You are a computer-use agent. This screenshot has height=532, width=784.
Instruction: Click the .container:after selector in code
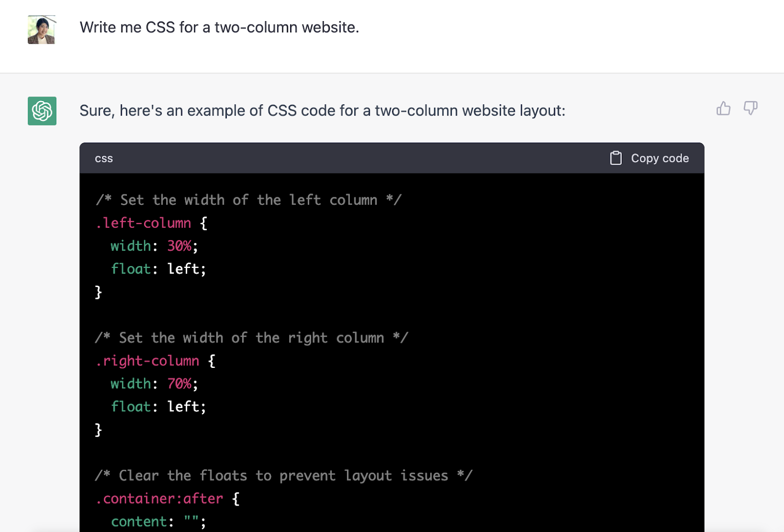click(x=159, y=499)
